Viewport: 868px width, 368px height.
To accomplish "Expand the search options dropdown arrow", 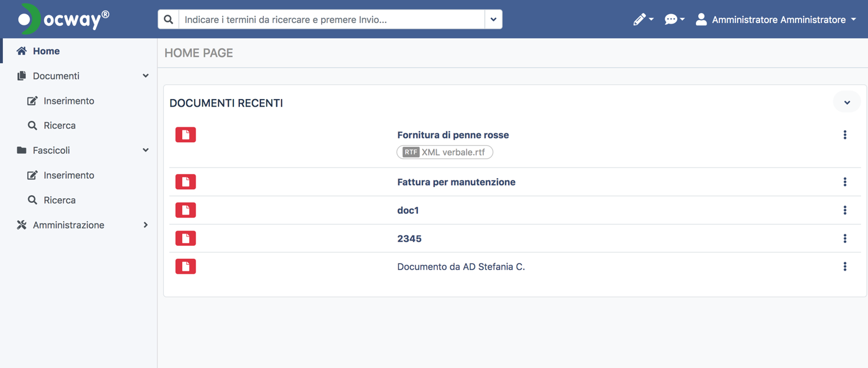I will pyautogui.click(x=493, y=19).
